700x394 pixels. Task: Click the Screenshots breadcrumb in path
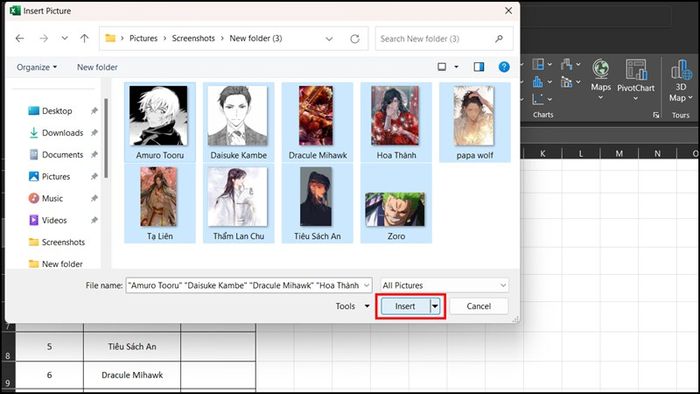pyautogui.click(x=193, y=38)
